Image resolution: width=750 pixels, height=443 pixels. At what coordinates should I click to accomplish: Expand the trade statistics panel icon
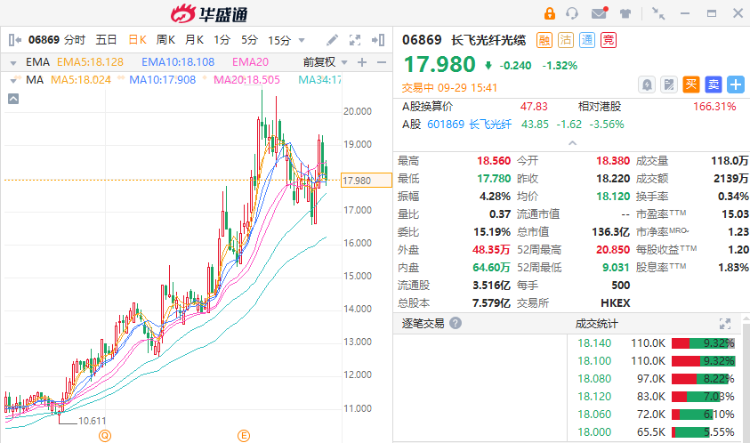[725, 324]
